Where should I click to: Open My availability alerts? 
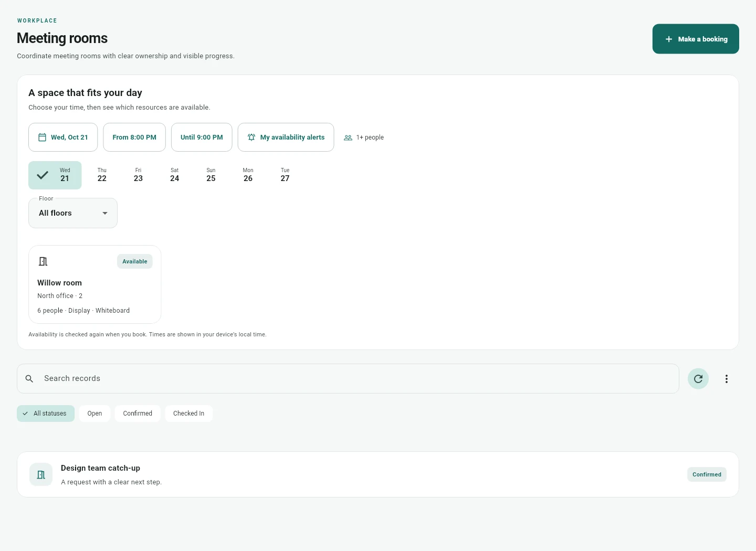(x=286, y=137)
